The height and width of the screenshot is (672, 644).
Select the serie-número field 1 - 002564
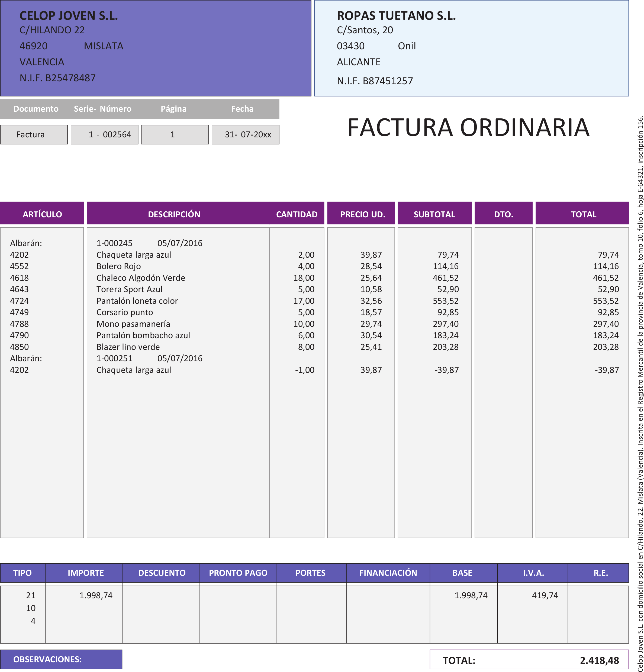click(x=104, y=134)
